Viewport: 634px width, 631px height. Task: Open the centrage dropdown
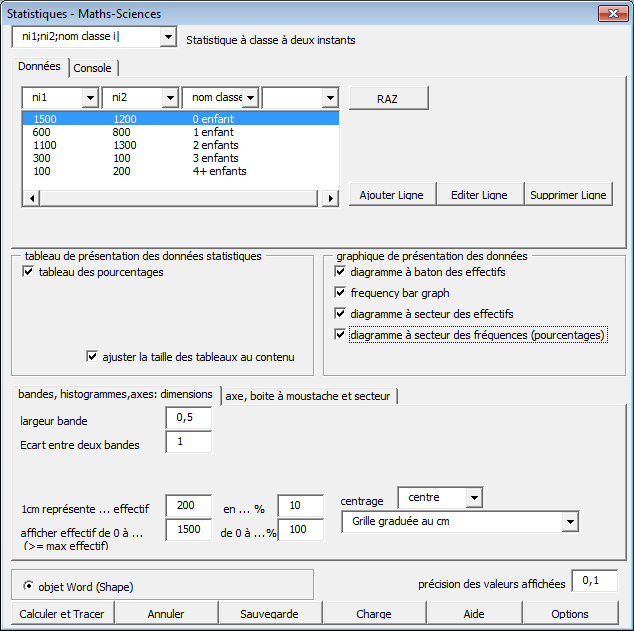tap(474, 498)
